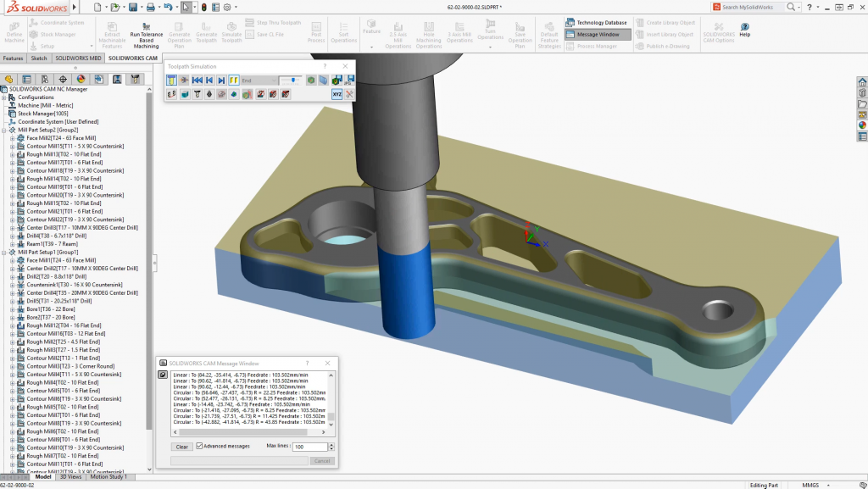
Task: Open the Appearances task pane icon
Action: [x=862, y=125]
